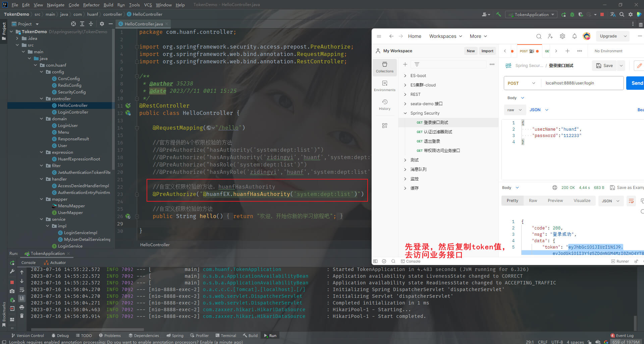Toggle soft-wrap icon in Run console sidebar
Image resolution: width=644 pixels, height=344 pixels.
(22, 290)
